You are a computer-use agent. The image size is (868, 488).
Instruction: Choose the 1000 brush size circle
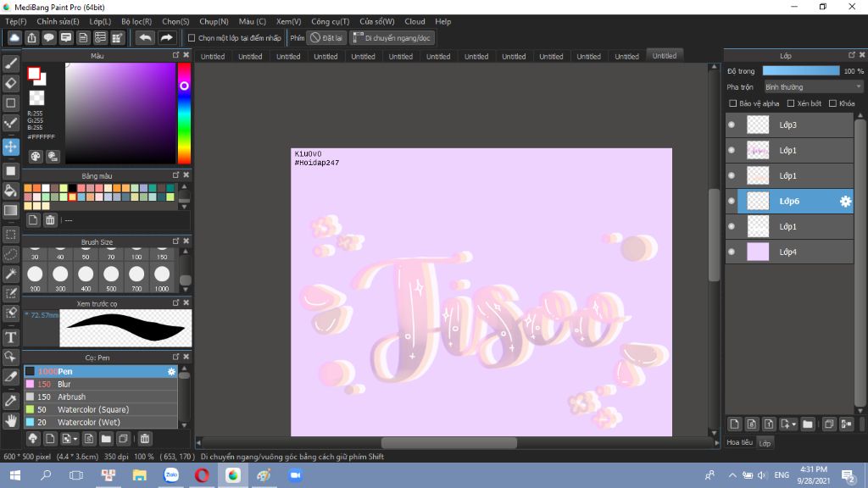162,274
